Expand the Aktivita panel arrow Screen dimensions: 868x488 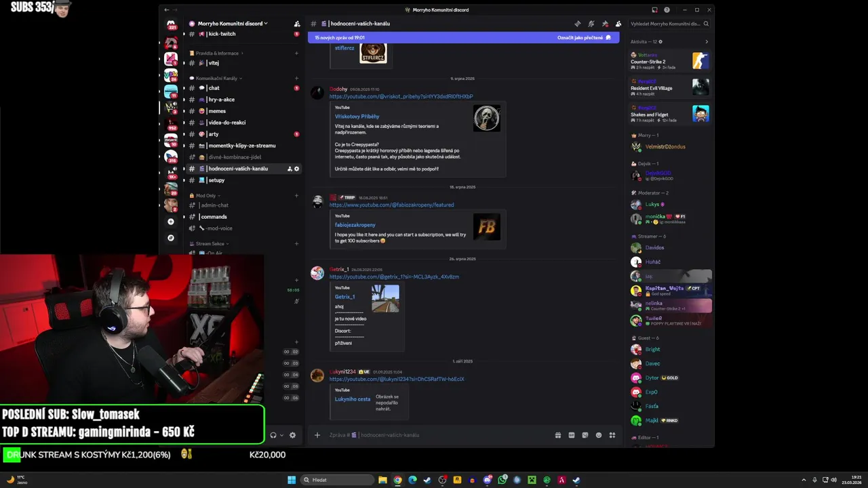click(707, 42)
